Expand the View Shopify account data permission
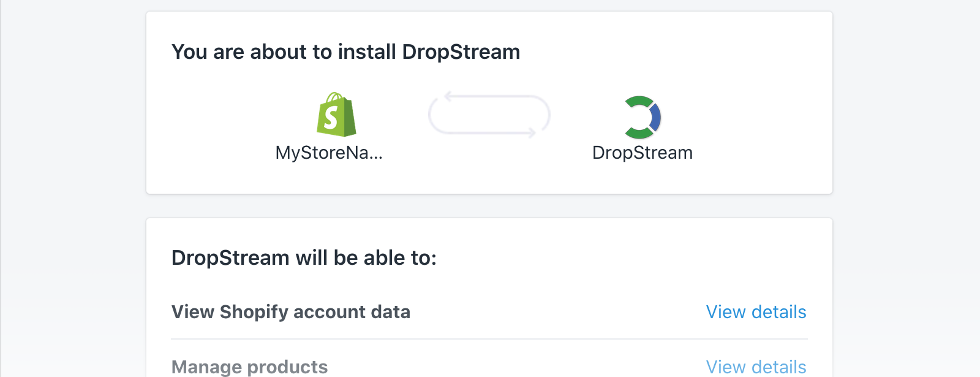 point(489,312)
